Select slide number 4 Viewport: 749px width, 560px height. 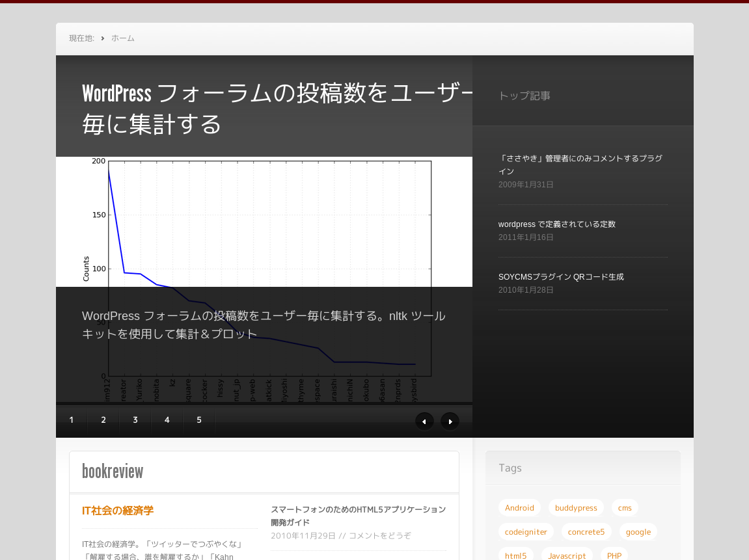[x=167, y=420]
